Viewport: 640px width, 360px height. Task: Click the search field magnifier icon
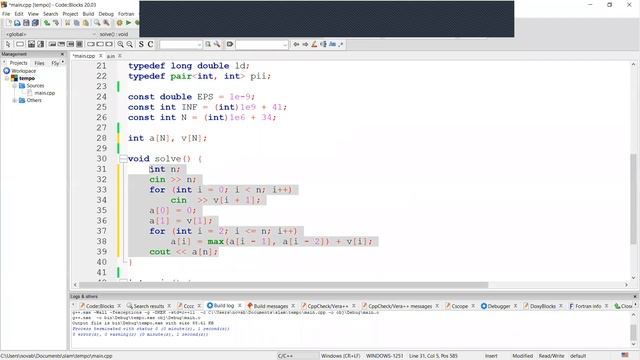pyautogui.click(x=208, y=44)
